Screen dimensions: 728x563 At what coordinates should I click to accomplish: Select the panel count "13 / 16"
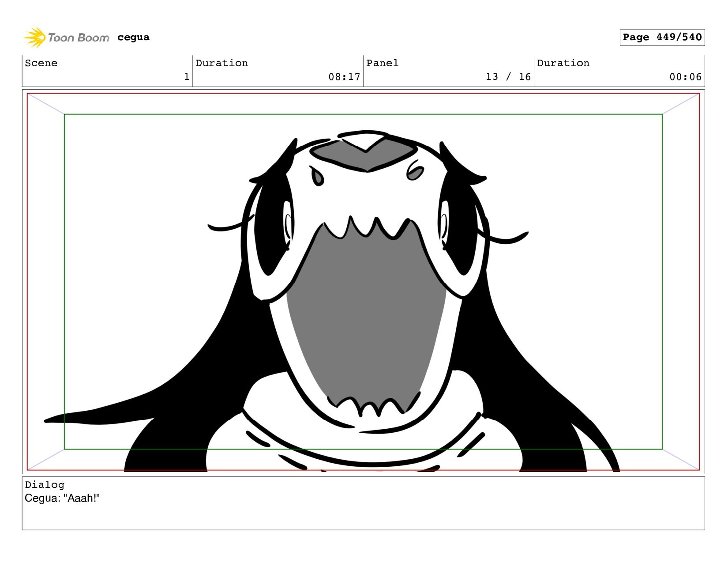tap(508, 77)
